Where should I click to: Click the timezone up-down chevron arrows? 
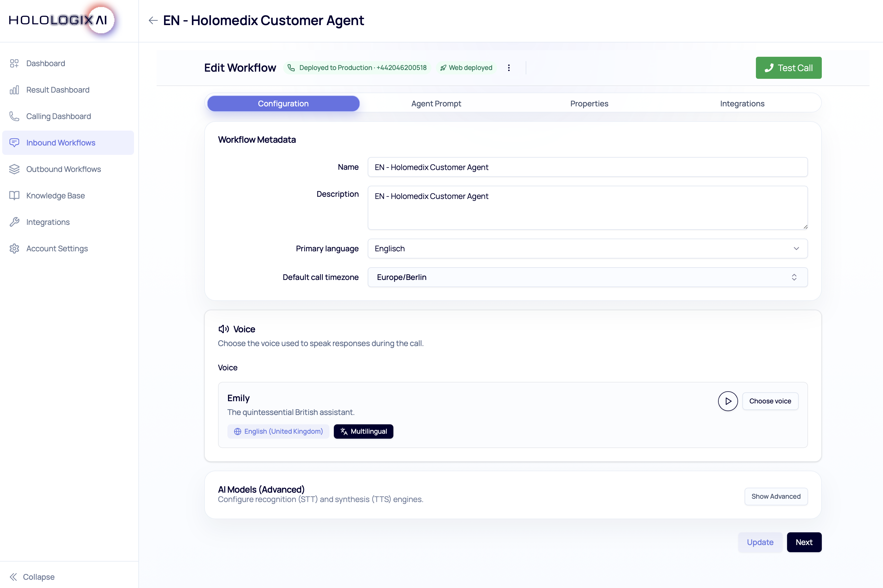click(x=794, y=277)
